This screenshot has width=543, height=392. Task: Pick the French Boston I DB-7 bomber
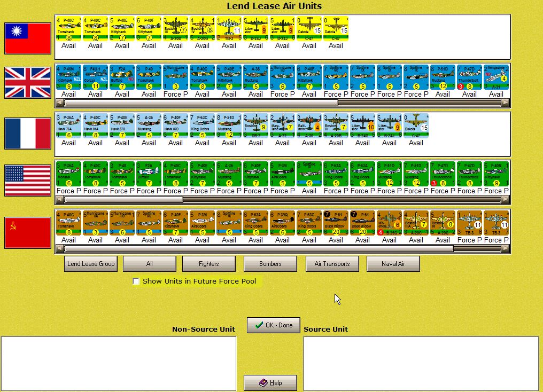click(x=255, y=126)
